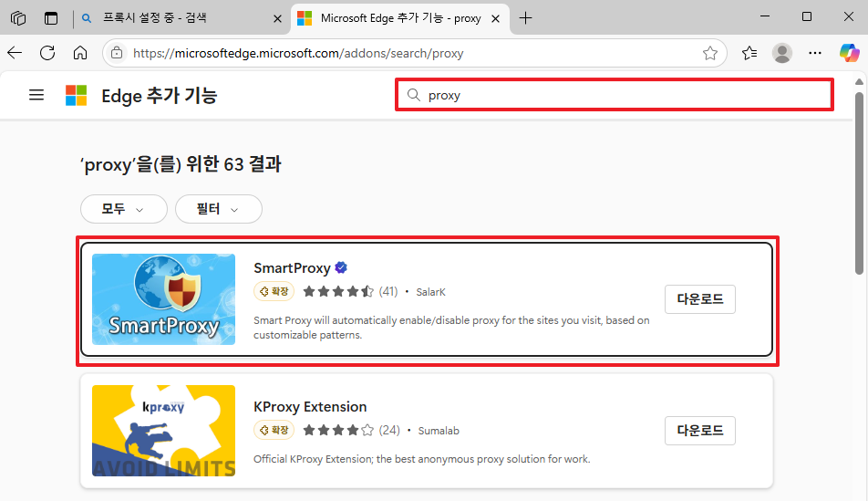
Task: Click '다운로드' for SmartProxy
Action: click(700, 299)
